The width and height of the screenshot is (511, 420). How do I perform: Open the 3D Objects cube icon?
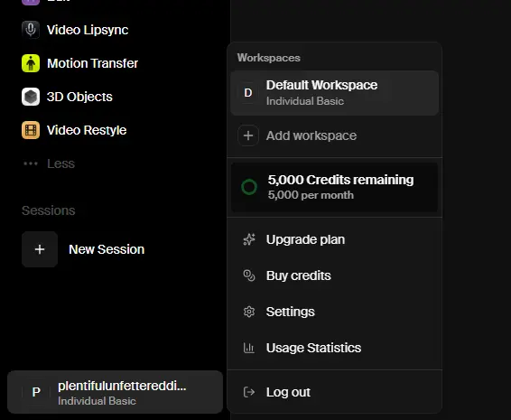31,97
